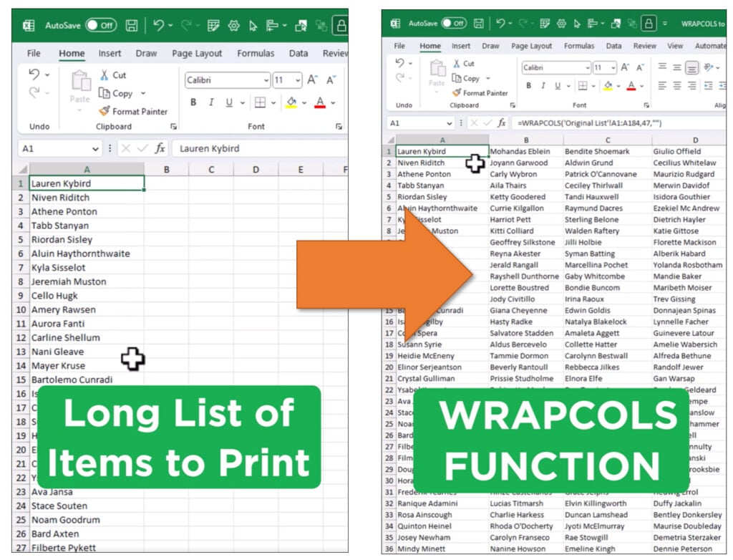
Task: Click the Save icon in left window title bar
Action: coord(132,26)
